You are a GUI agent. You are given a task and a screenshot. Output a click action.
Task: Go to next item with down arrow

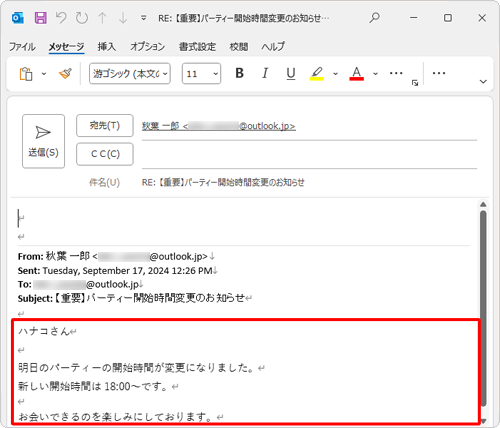(123, 18)
